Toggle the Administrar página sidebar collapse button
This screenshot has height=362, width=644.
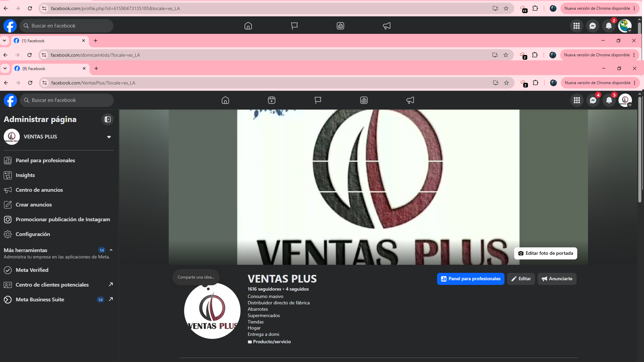pos(108,119)
